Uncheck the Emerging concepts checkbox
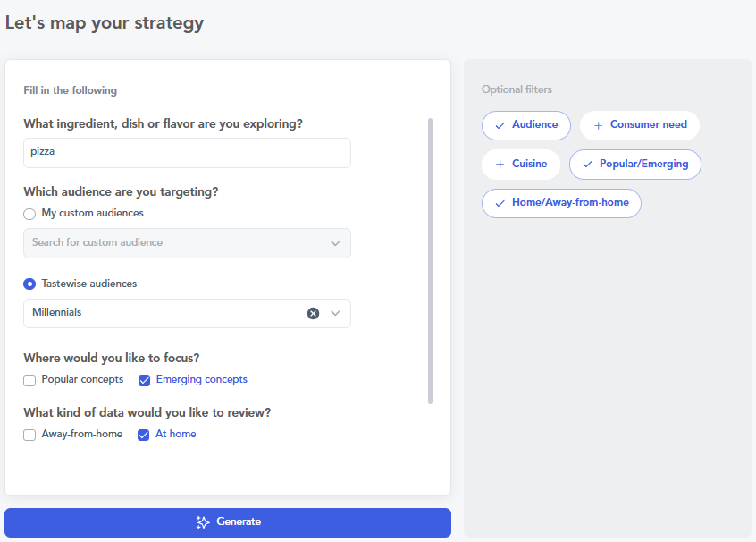The image size is (756, 542). click(x=144, y=380)
